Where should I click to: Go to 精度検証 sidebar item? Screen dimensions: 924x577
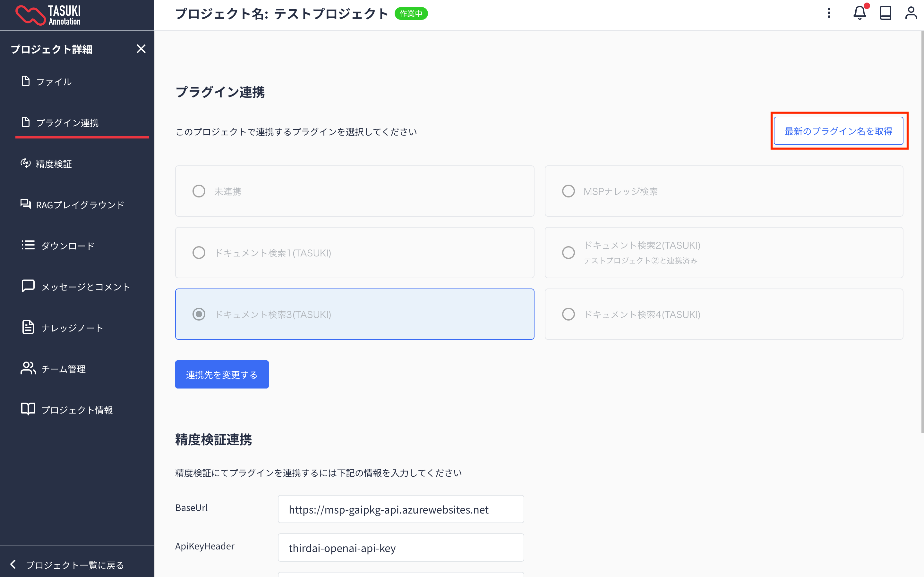pyautogui.click(x=54, y=164)
